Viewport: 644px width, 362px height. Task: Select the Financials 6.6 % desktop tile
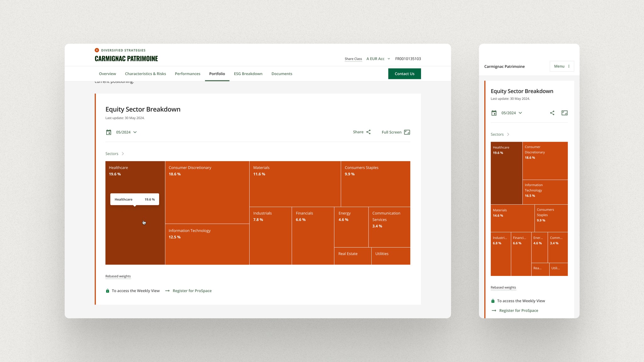pyautogui.click(x=313, y=236)
